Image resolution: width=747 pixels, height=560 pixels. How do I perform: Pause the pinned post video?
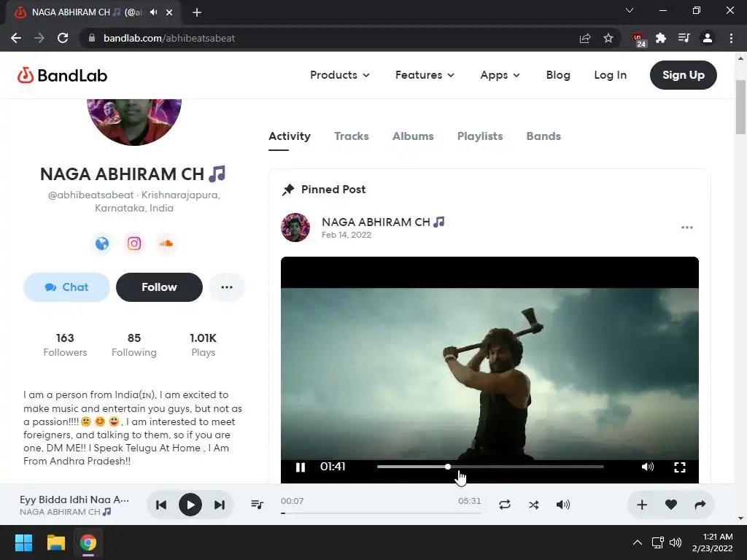(300, 467)
